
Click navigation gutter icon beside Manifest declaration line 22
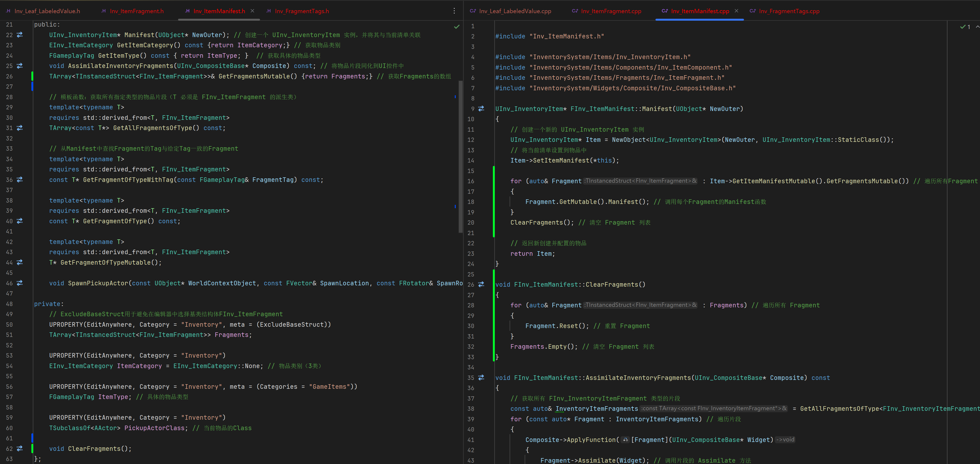pos(20,35)
